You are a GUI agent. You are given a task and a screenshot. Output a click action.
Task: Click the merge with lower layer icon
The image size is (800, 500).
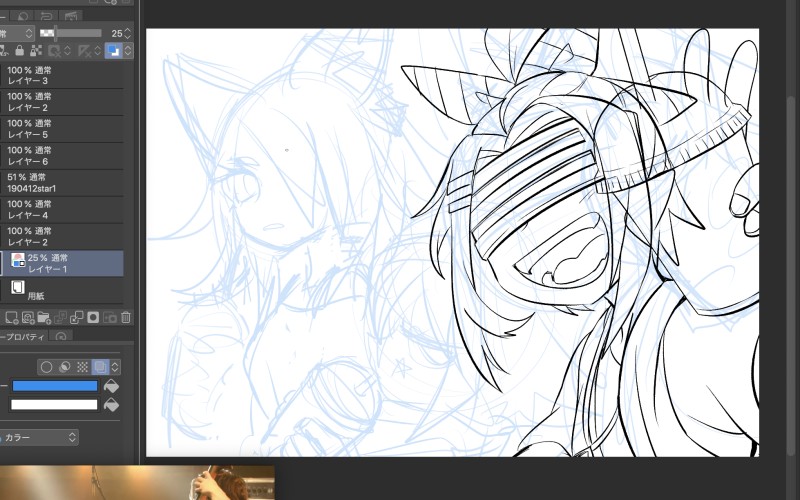coord(77,318)
